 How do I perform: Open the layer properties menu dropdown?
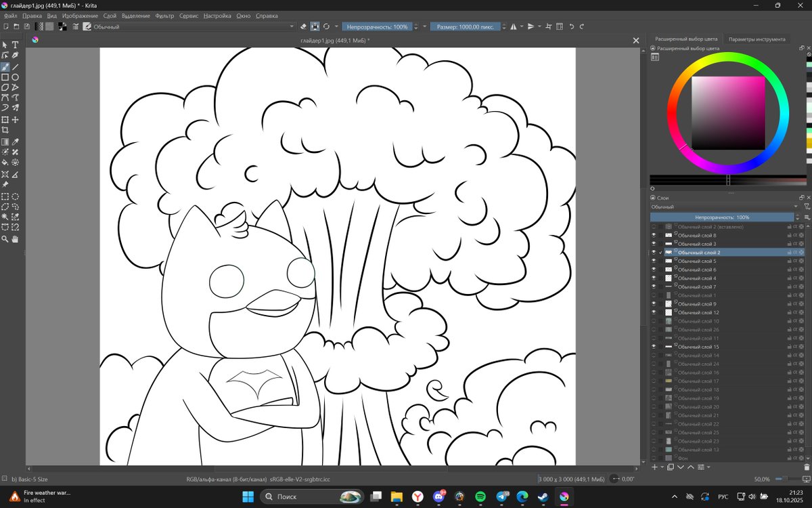pos(708,467)
